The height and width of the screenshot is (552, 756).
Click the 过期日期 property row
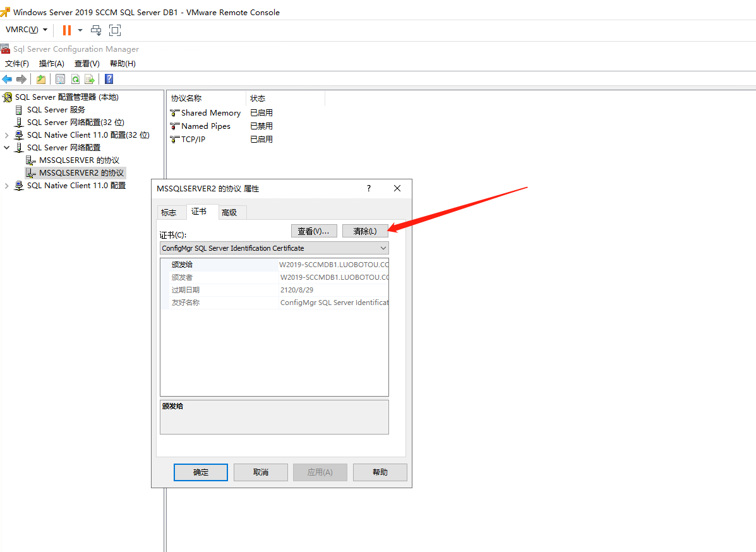(x=274, y=290)
